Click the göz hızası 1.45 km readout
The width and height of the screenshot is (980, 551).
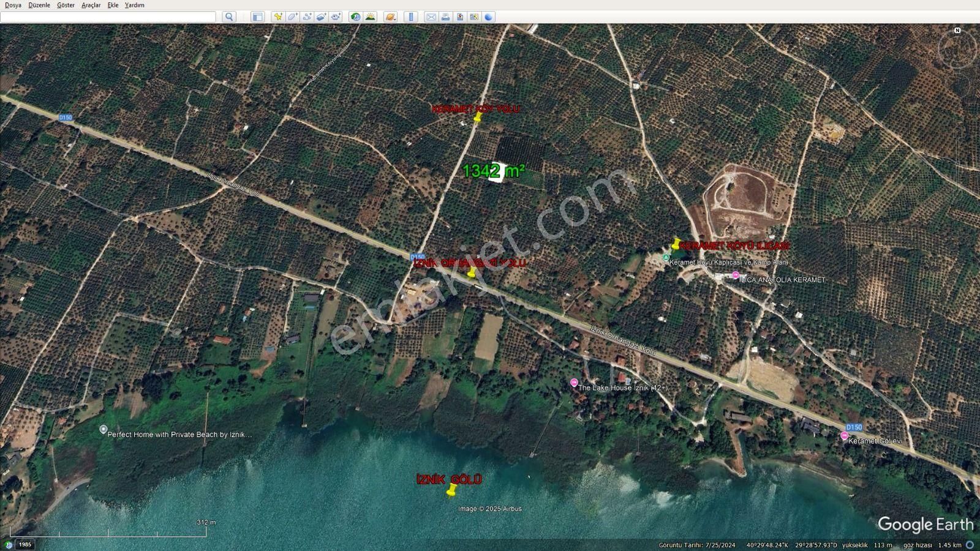933,545
